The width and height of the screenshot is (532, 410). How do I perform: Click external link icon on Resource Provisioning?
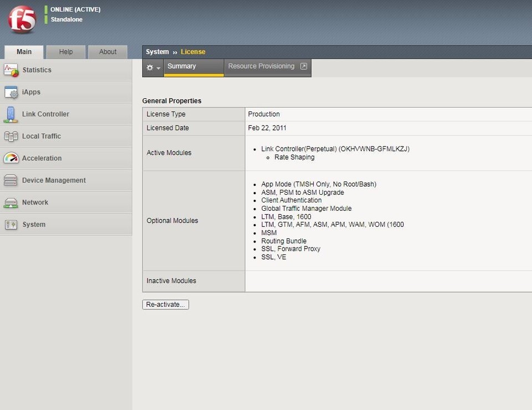304,67
